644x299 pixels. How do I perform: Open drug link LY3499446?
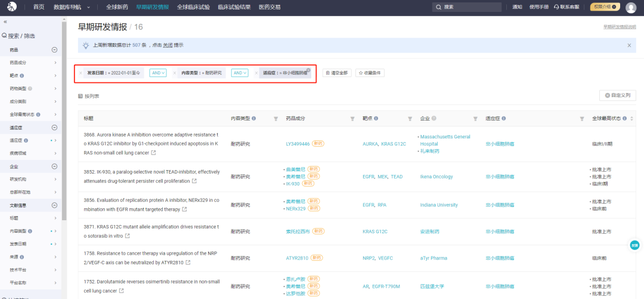pyautogui.click(x=298, y=144)
